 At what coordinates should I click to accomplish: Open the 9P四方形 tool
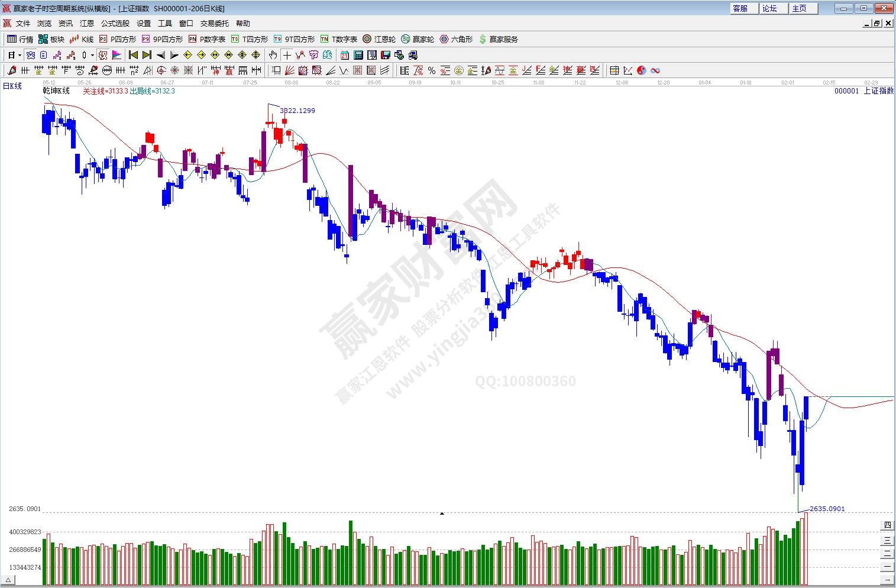pos(162,39)
